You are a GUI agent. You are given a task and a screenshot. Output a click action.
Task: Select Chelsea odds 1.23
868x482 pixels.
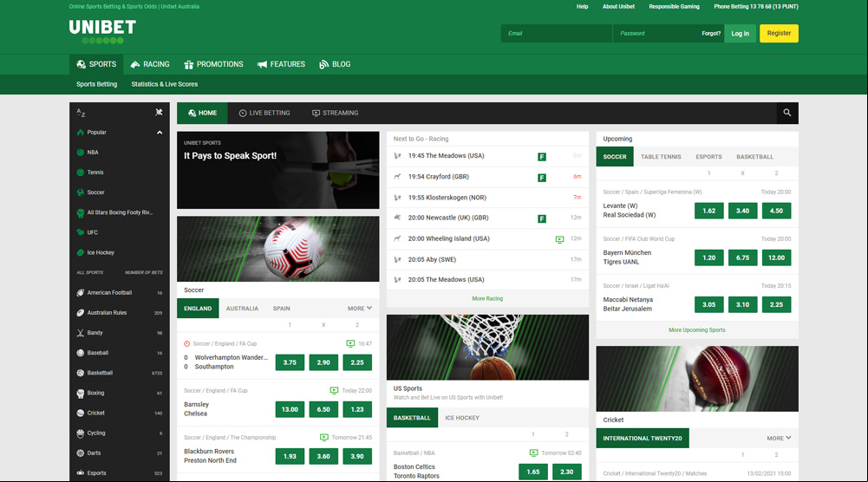pos(357,409)
